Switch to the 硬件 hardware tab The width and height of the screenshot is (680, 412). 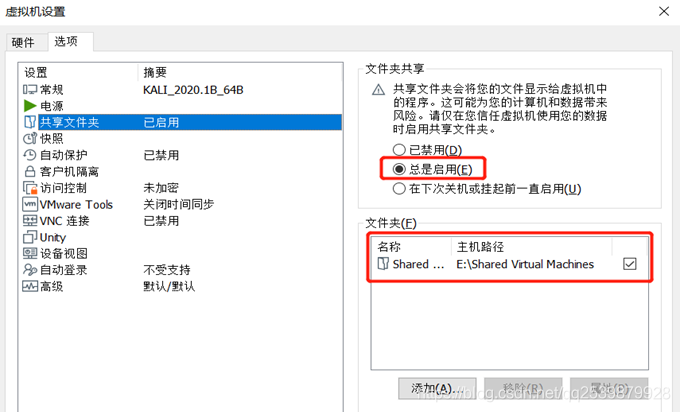[23, 43]
